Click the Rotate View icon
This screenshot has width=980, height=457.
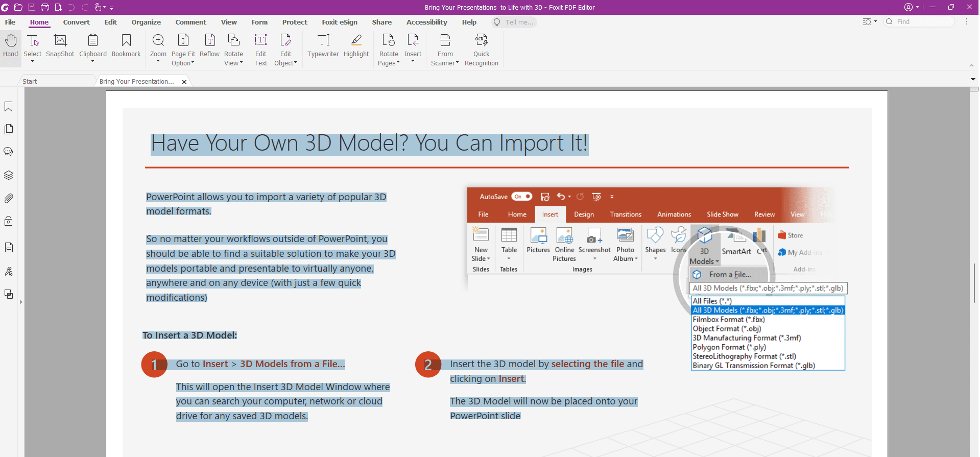pos(233,40)
